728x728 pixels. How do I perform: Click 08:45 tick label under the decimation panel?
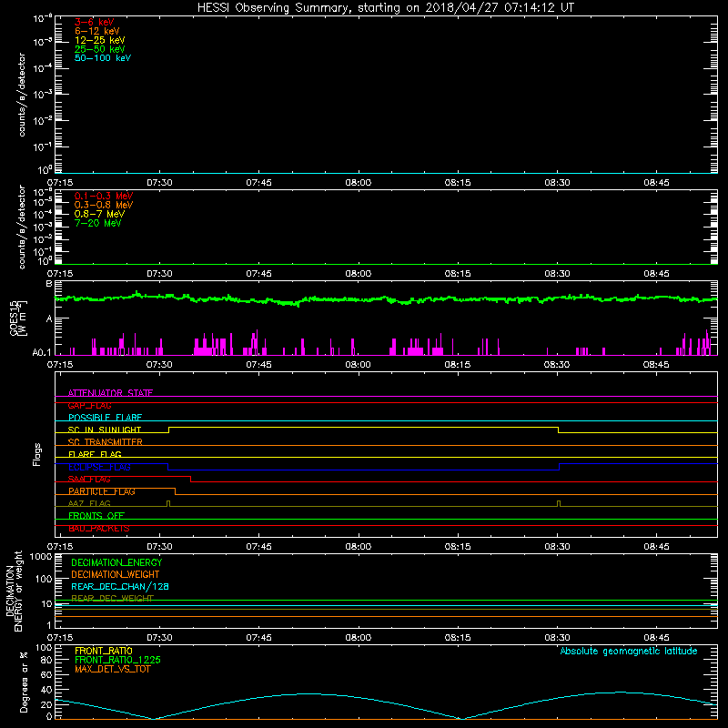tap(656, 638)
